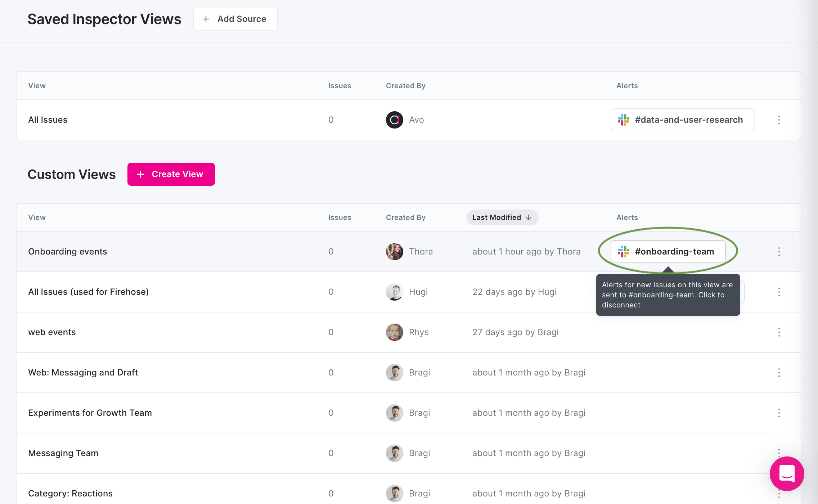818x504 pixels.
Task: Click Thora's avatar on Onboarding events row
Action: [x=394, y=251]
